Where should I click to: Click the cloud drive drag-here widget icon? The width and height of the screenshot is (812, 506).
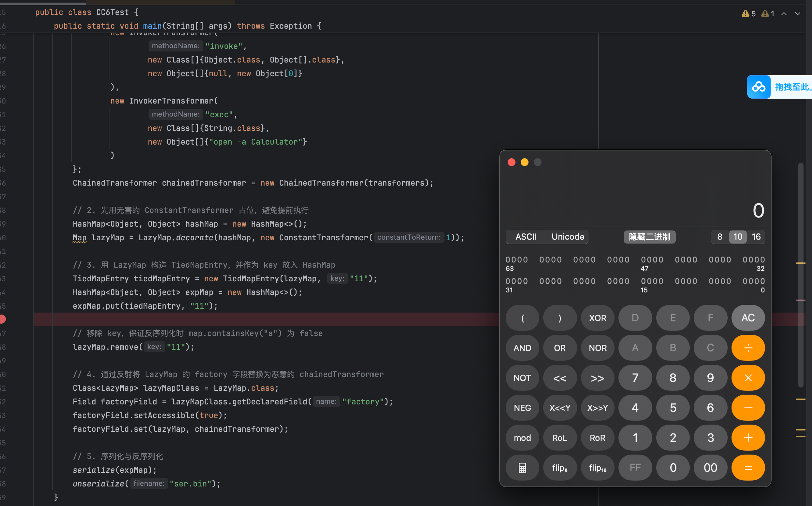(x=759, y=87)
